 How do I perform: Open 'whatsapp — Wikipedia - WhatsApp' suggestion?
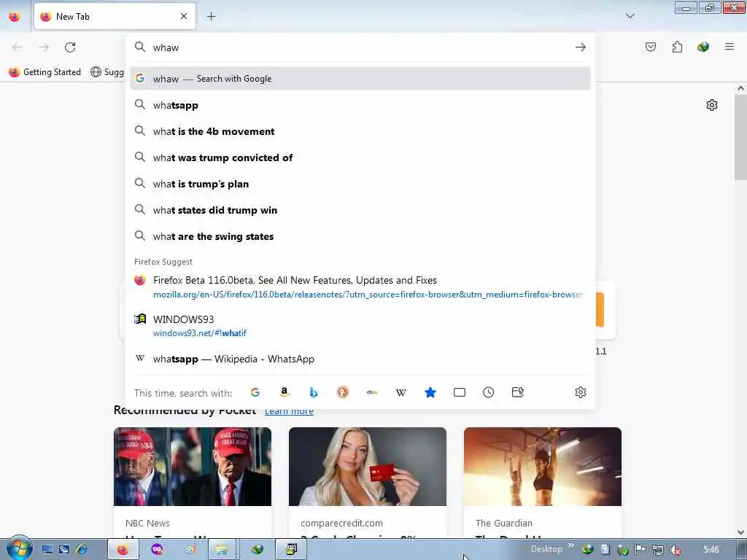[360, 359]
